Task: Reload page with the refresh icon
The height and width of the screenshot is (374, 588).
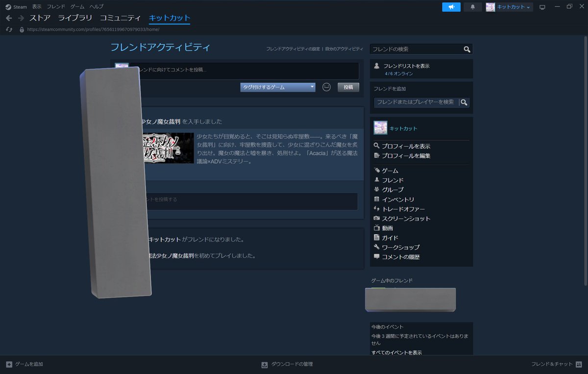Action: pyautogui.click(x=9, y=29)
